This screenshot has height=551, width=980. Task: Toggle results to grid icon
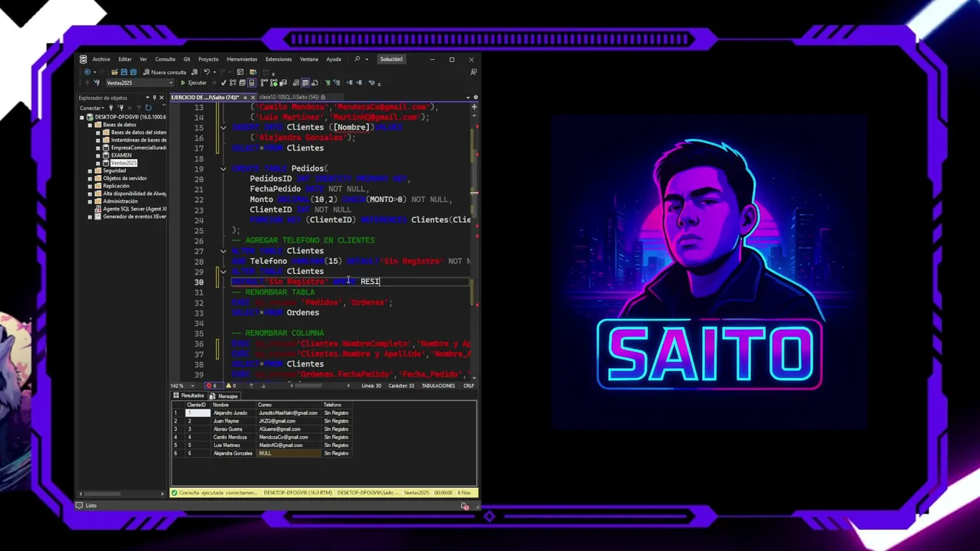(305, 83)
